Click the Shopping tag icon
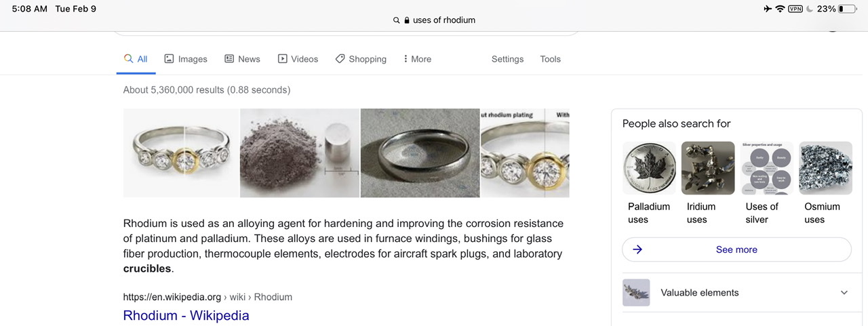This screenshot has width=868, height=326. pyautogui.click(x=340, y=59)
